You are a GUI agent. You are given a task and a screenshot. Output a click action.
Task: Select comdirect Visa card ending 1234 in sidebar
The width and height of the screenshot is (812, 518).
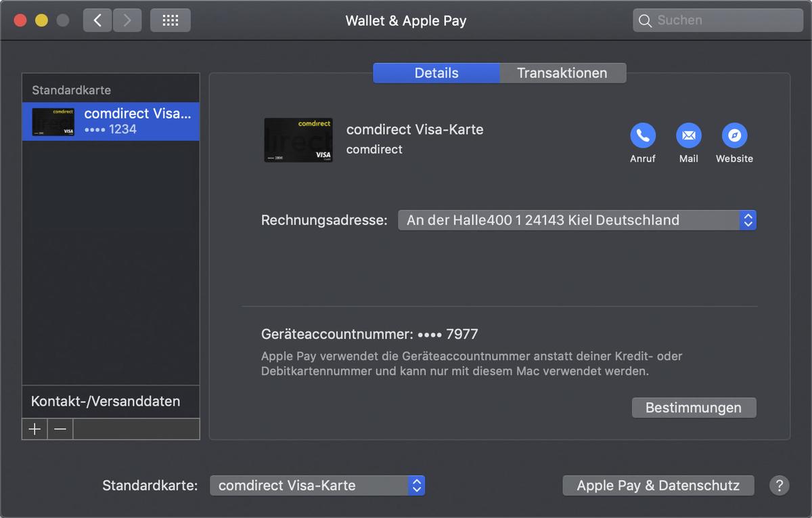111,121
